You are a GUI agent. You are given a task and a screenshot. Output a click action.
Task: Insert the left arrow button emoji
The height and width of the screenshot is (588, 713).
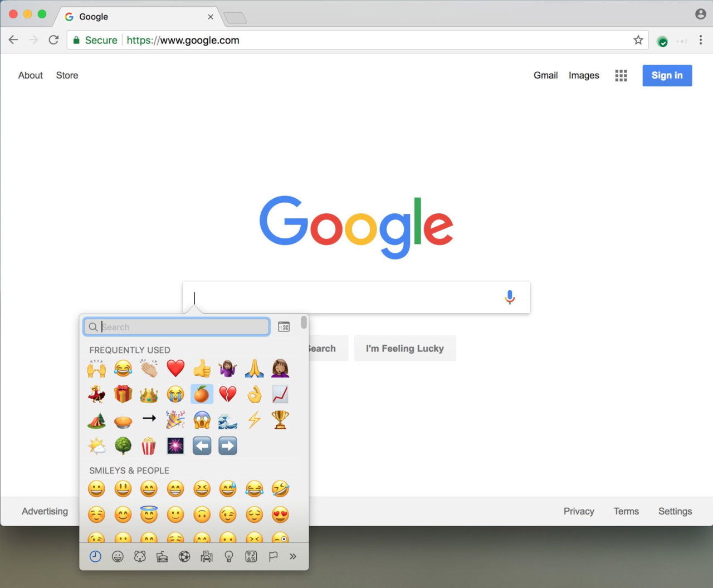pyautogui.click(x=202, y=445)
